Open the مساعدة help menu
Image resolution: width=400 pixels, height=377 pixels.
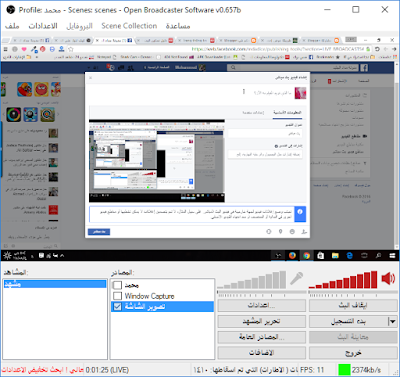(x=178, y=26)
